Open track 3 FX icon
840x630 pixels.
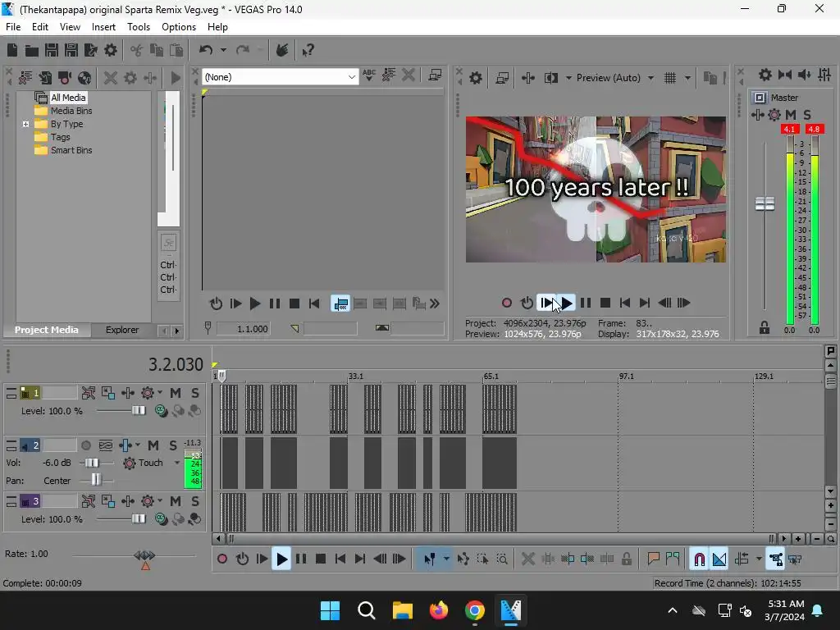tap(148, 501)
